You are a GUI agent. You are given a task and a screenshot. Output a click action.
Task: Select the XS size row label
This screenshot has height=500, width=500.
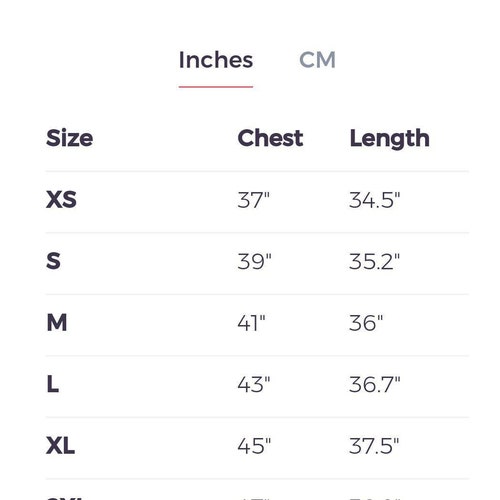click(61, 200)
